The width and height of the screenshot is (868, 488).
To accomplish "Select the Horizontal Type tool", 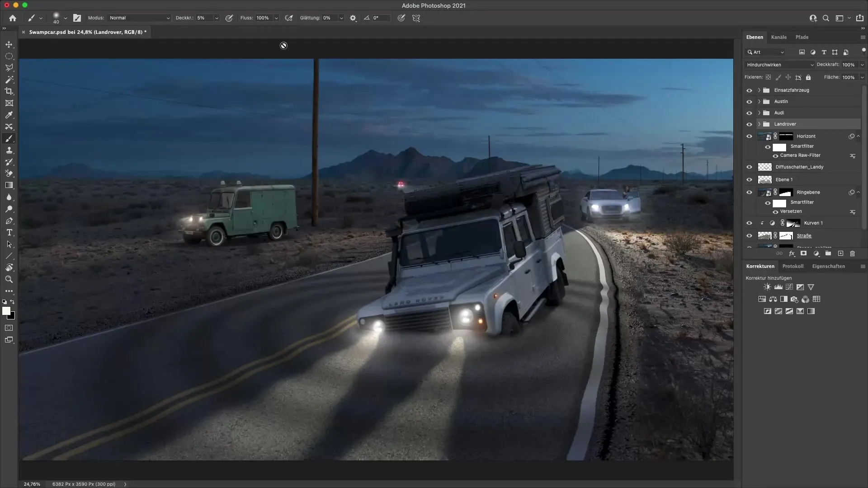I will tap(9, 233).
